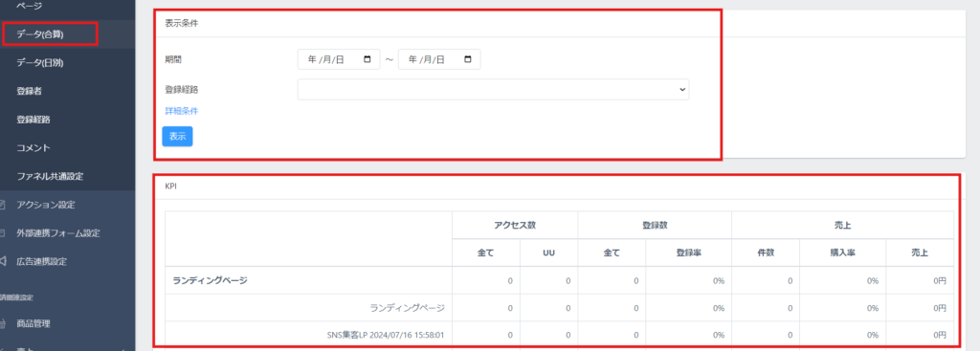
Task: Click the 件数 column header
Action: [x=766, y=252]
